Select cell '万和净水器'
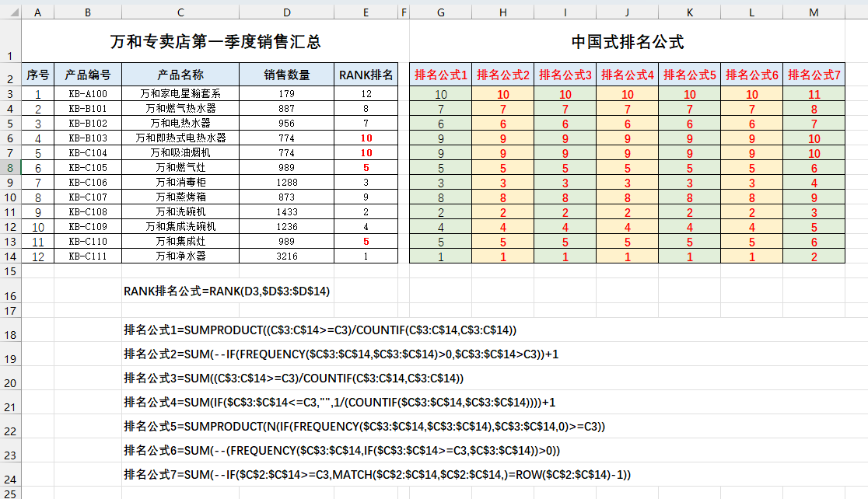Screen dimensions: 868x499 tap(180, 256)
